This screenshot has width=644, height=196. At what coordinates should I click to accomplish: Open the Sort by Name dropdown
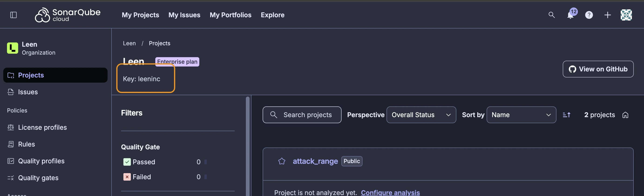(x=521, y=115)
